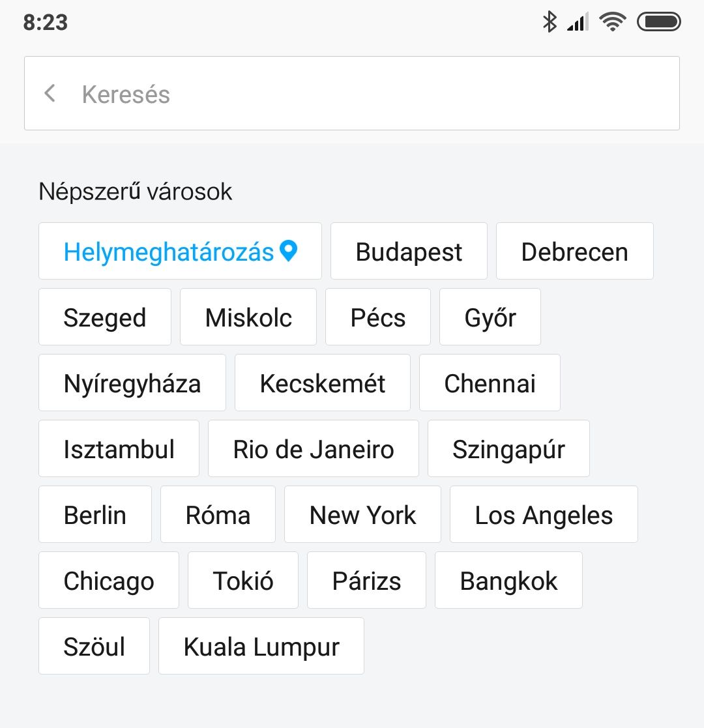704x728 pixels.
Task: Tap the Wi-Fi status icon
Action: tap(612, 22)
